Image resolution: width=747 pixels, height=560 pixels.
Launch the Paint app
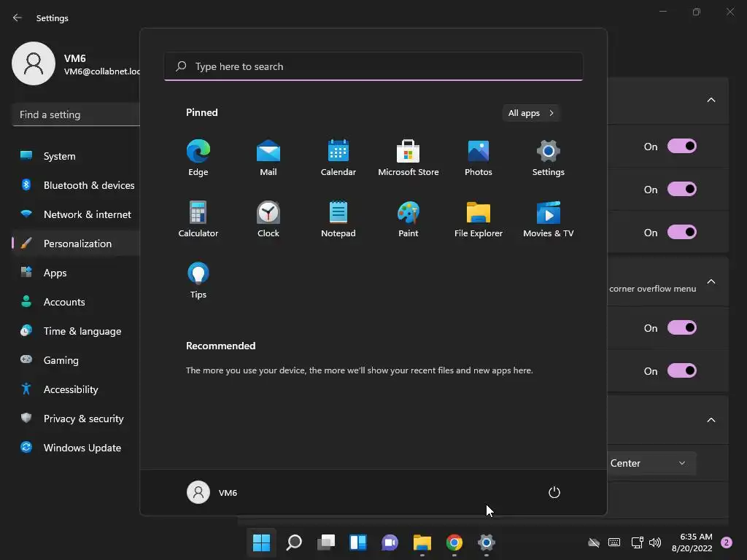(409, 219)
